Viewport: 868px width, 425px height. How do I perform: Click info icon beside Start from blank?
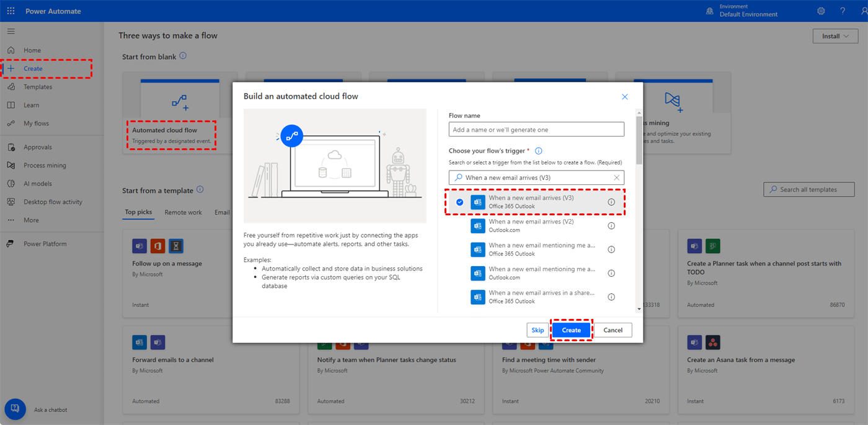point(183,56)
